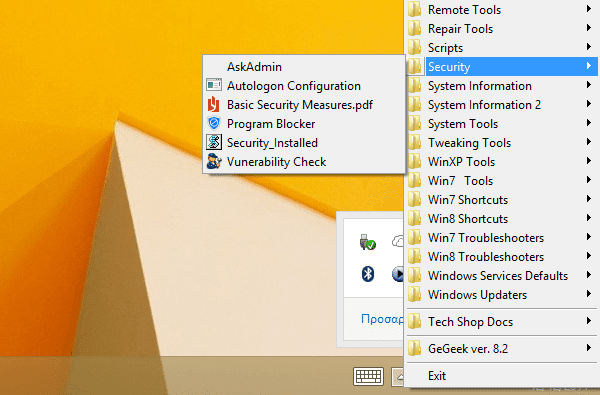Click the media player tray icon
600x395 pixels.
coord(398,274)
